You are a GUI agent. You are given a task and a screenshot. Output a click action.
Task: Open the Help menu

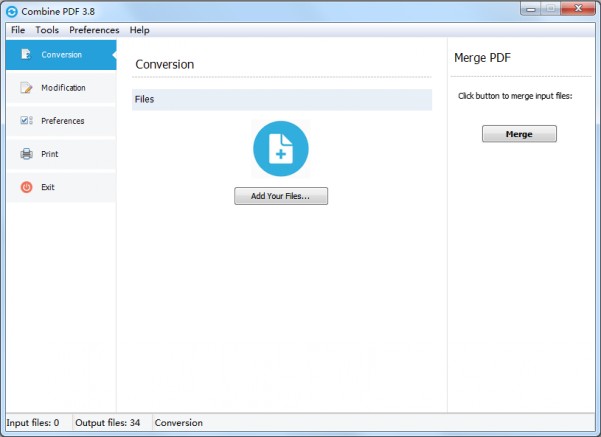tap(140, 30)
